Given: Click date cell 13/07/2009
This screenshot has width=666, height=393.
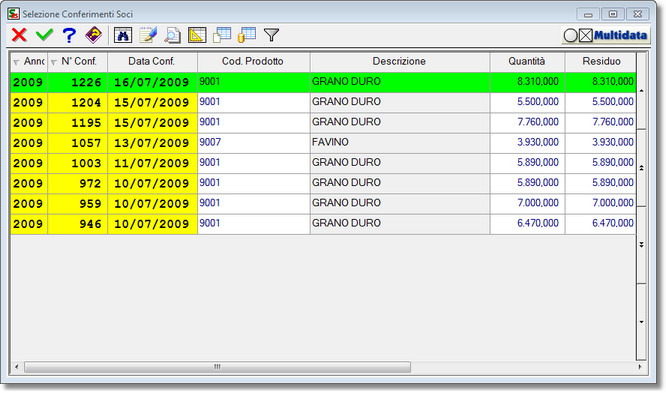Looking at the screenshot, I should tap(152, 143).
